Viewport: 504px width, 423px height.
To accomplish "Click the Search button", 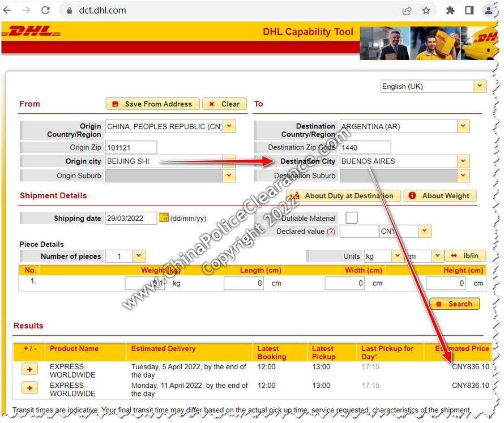I will click(x=455, y=304).
